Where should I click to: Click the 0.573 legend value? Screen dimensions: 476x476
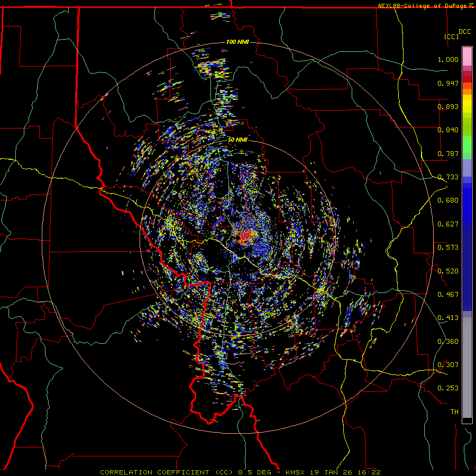click(x=448, y=248)
